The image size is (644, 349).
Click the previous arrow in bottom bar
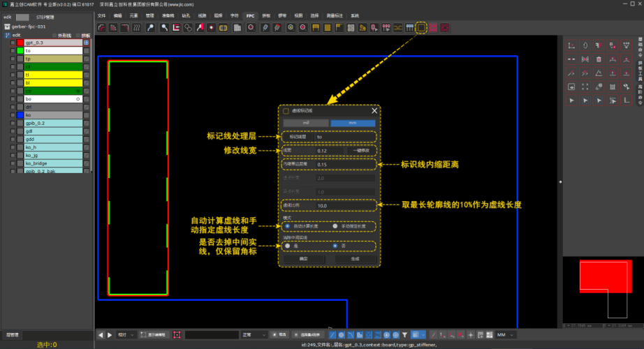pyautogui.click(x=101, y=335)
